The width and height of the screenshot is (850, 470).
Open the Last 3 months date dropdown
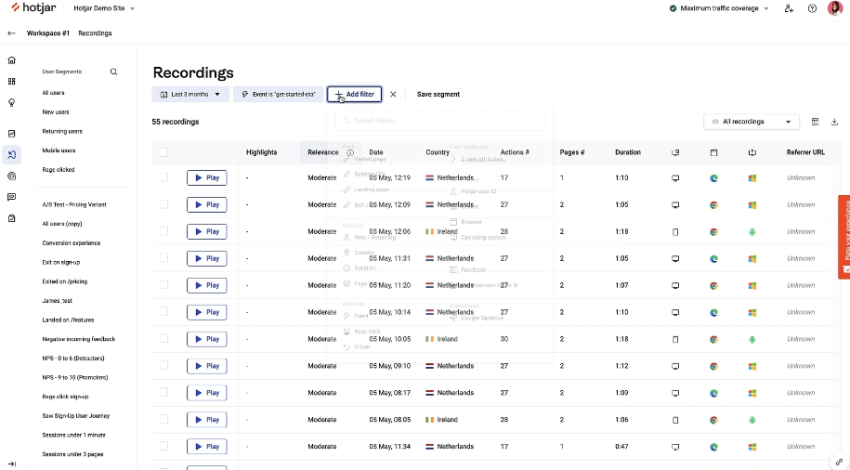[190, 94]
